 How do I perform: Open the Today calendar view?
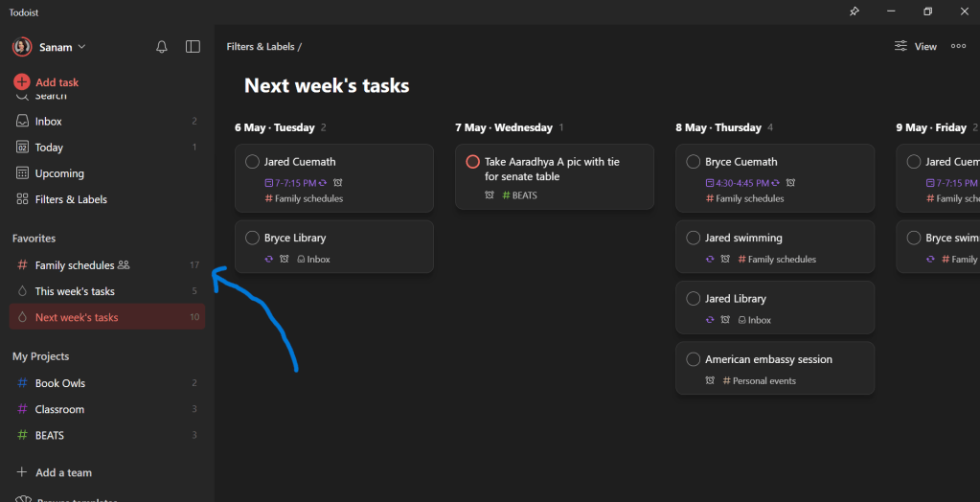[49, 148]
